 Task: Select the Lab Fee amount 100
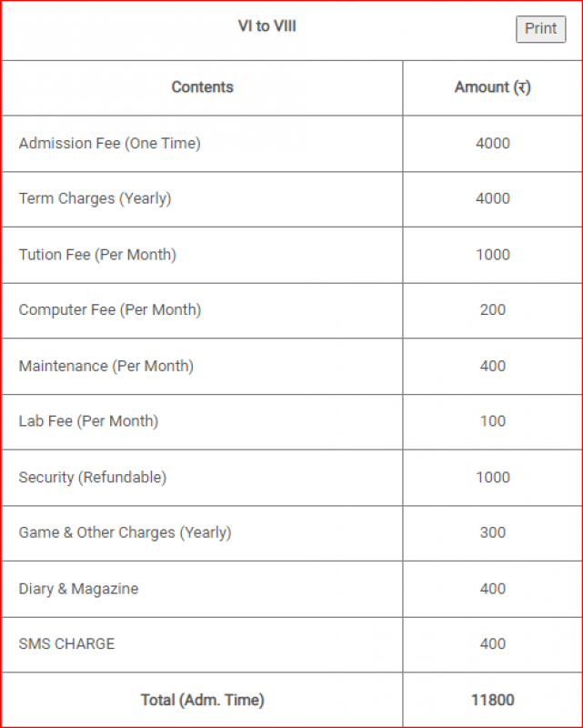pyautogui.click(x=492, y=421)
